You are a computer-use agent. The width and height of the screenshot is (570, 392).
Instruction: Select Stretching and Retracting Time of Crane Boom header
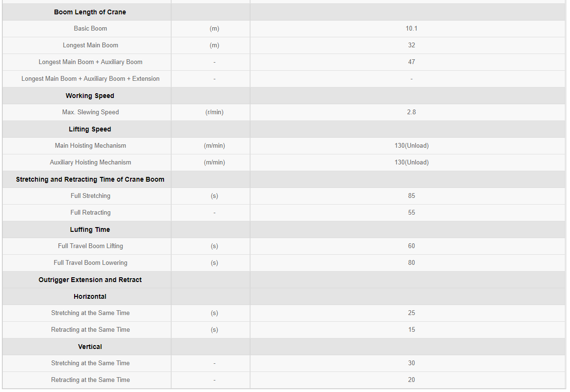click(90, 179)
